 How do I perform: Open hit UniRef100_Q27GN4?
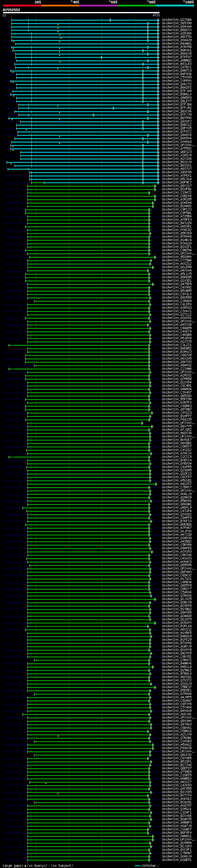(177, 20)
